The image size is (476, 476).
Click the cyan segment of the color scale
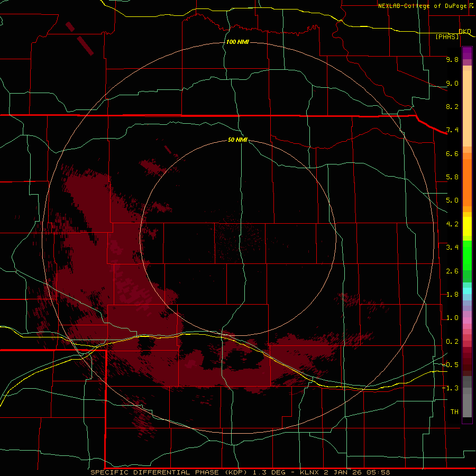tap(467, 291)
